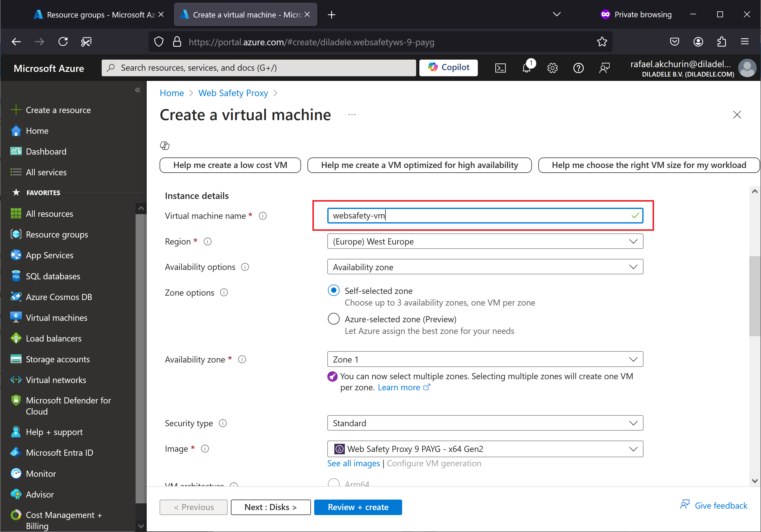Open Virtual machines in sidebar

point(56,318)
